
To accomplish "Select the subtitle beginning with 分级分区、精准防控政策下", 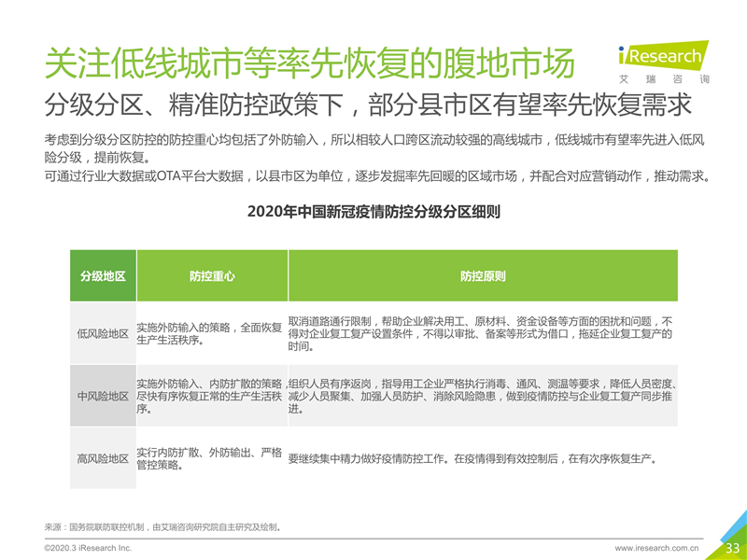I will 355,104.
